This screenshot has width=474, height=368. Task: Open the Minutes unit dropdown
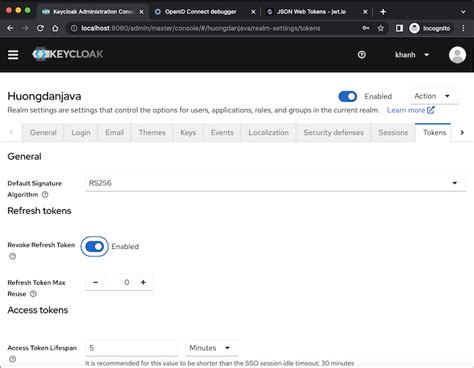click(212, 348)
